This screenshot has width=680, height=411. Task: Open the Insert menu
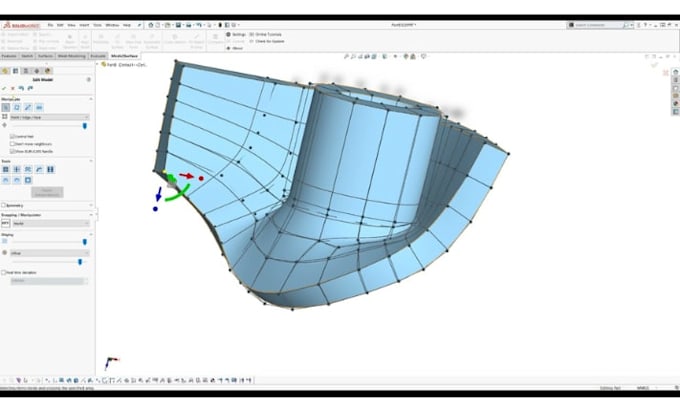click(x=84, y=25)
